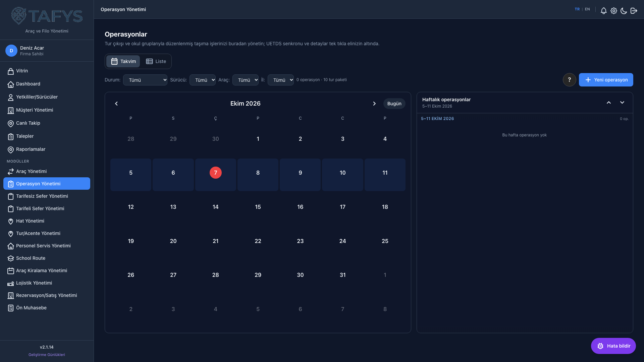The image size is (644, 362).
Task: Click the Bugün button
Action: [394, 104]
